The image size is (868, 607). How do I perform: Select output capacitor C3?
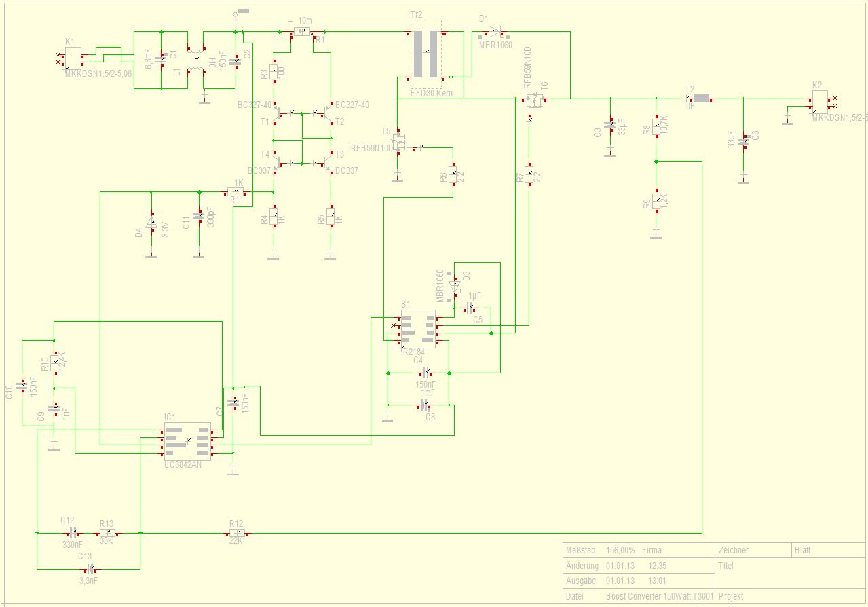609,125
